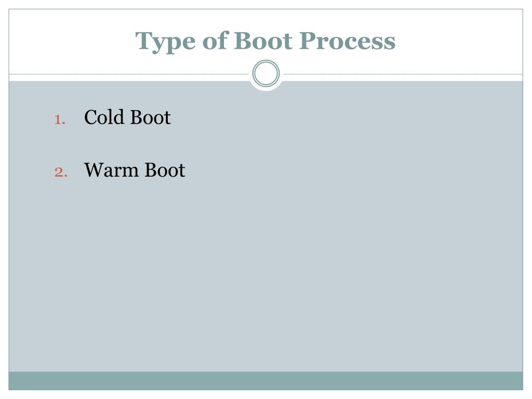Select the "Type of Boot Process" title
The image size is (532, 399).
265,42
